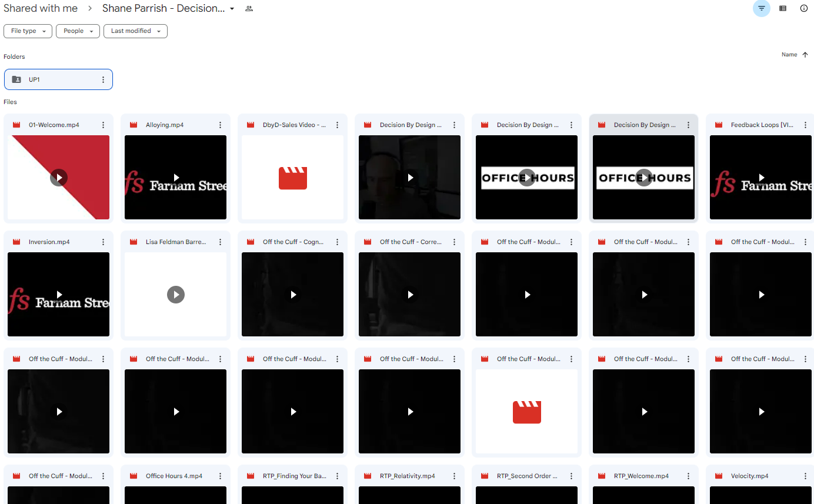Select the Feedback Loops file name
Viewport: 814px width, 504px height.
[x=762, y=125]
